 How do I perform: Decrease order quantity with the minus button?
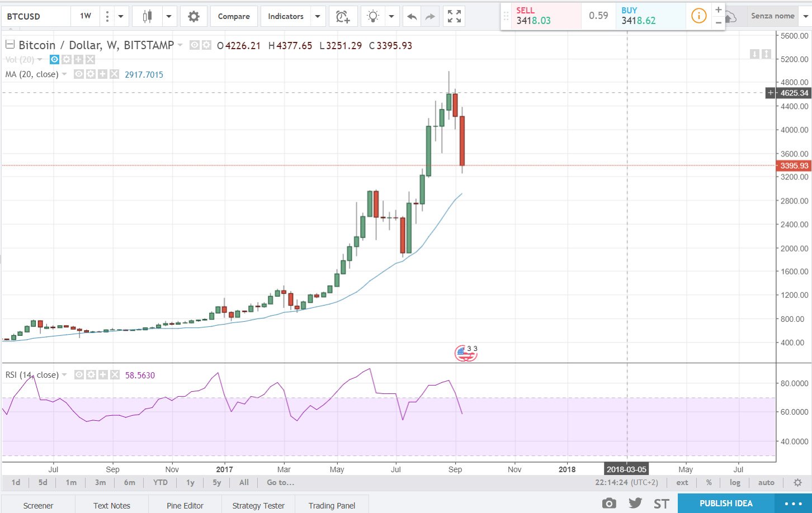tap(719, 22)
